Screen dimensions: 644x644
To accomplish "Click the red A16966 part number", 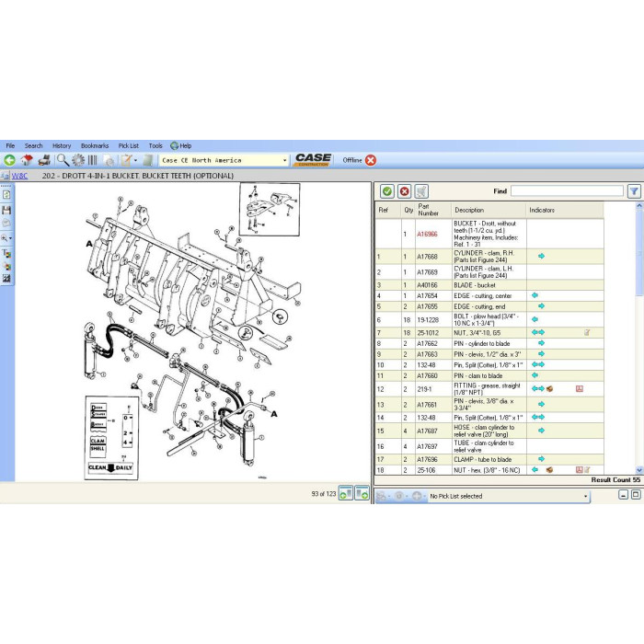I will (x=427, y=234).
